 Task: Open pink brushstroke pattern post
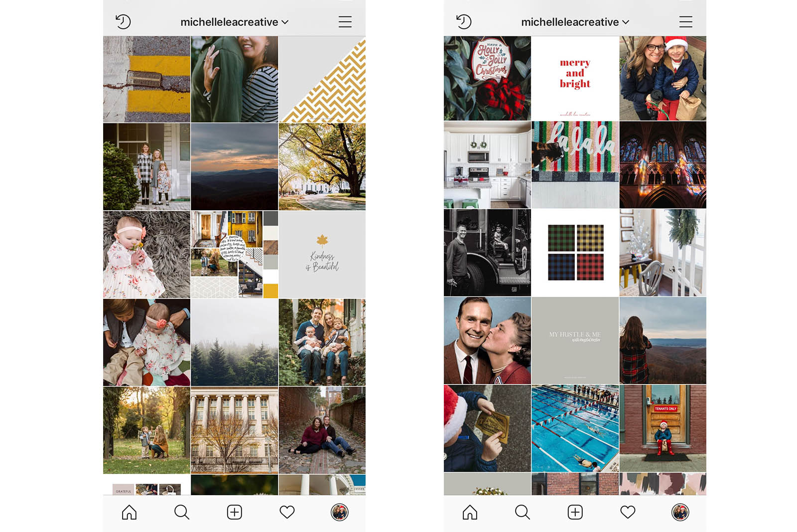(x=663, y=484)
